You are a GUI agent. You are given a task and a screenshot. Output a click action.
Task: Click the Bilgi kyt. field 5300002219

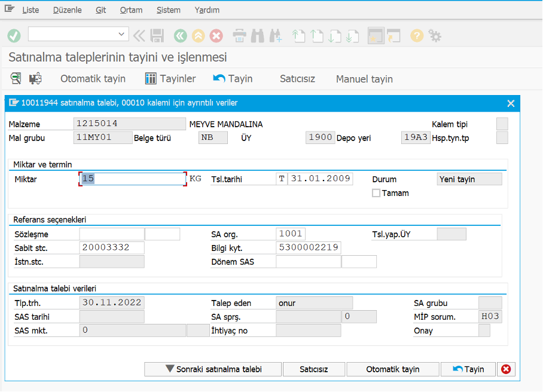[x=309, y=248]
